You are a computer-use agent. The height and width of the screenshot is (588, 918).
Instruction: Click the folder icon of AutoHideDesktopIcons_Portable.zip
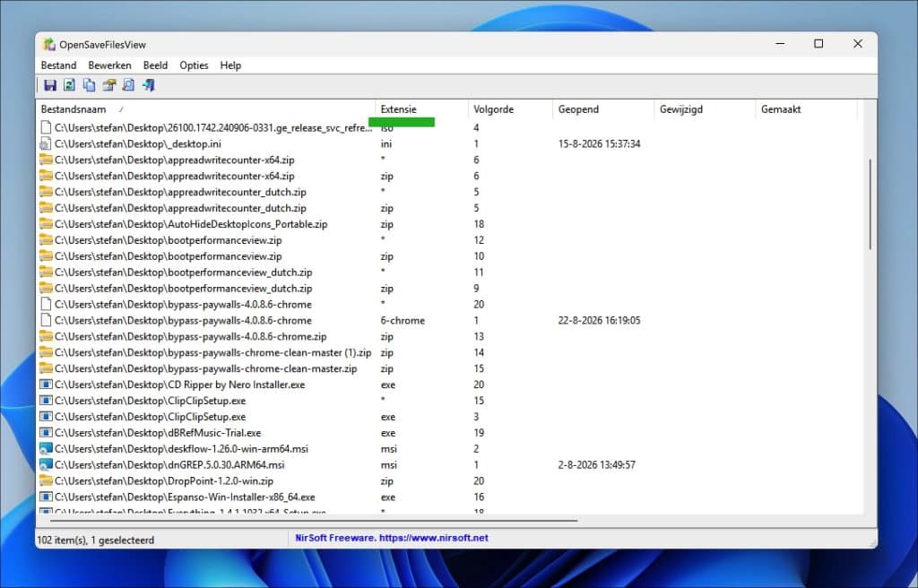pos(46,224)
